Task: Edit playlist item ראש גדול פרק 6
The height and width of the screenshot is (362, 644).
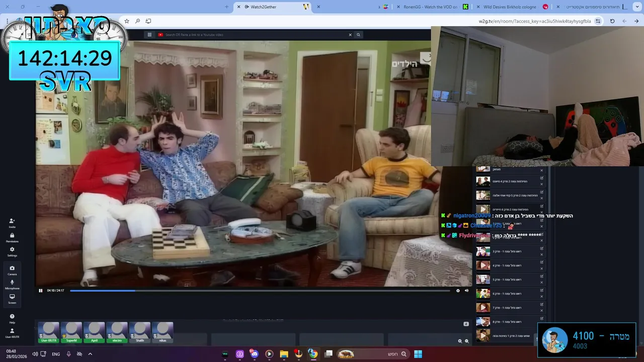Action: click(542, 290)
